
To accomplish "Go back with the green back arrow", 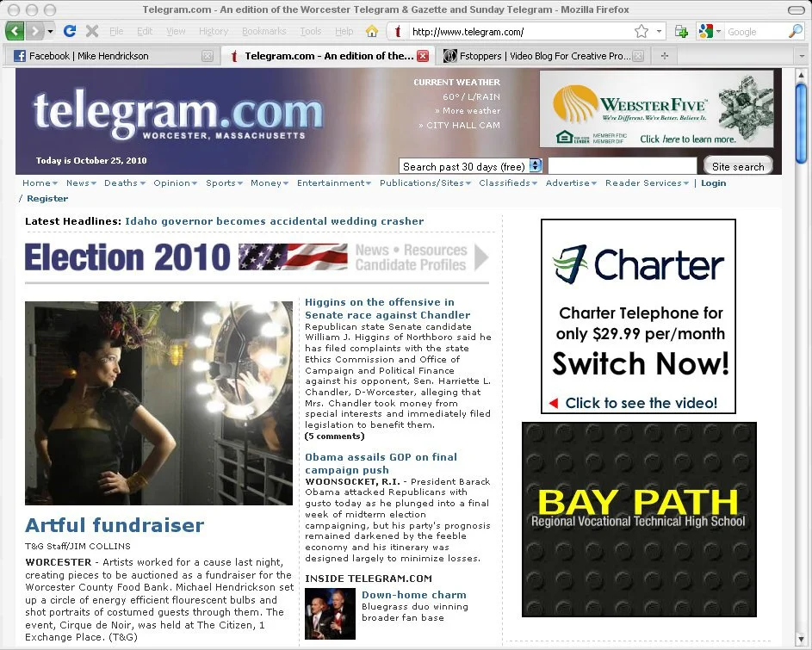I will pyautogui.click(x=15, y=31).
